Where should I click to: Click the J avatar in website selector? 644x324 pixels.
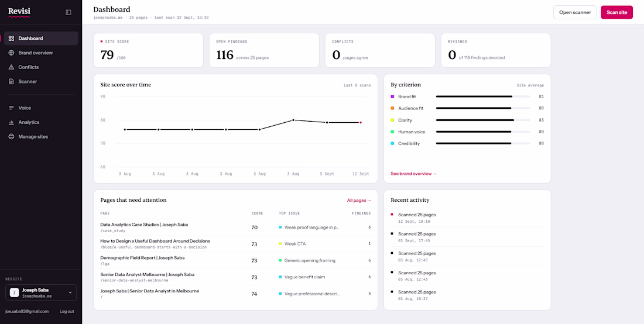tap(15, 292)
